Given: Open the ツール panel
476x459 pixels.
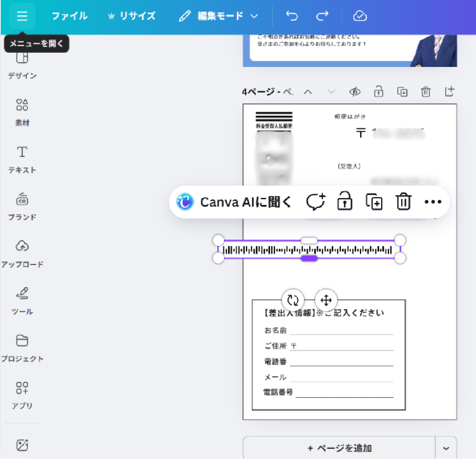Looking at the screenshot, I should pyautogui.click(x=22, y=300).
